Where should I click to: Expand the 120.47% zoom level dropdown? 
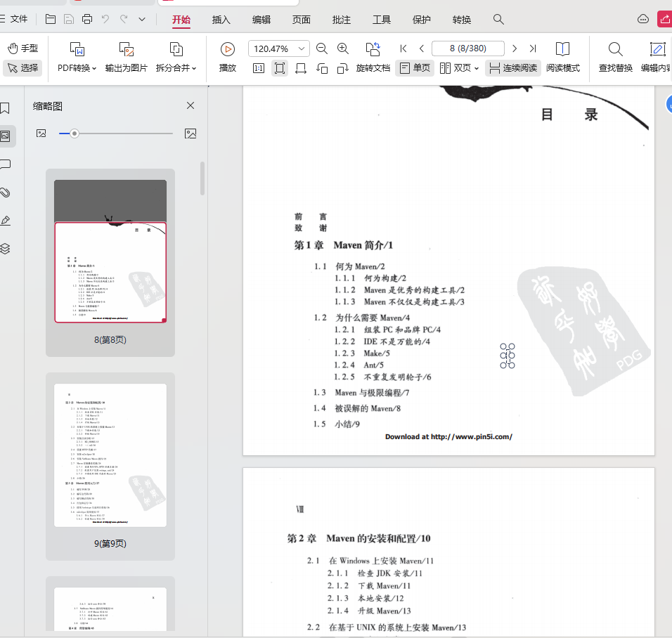(302, 48)
